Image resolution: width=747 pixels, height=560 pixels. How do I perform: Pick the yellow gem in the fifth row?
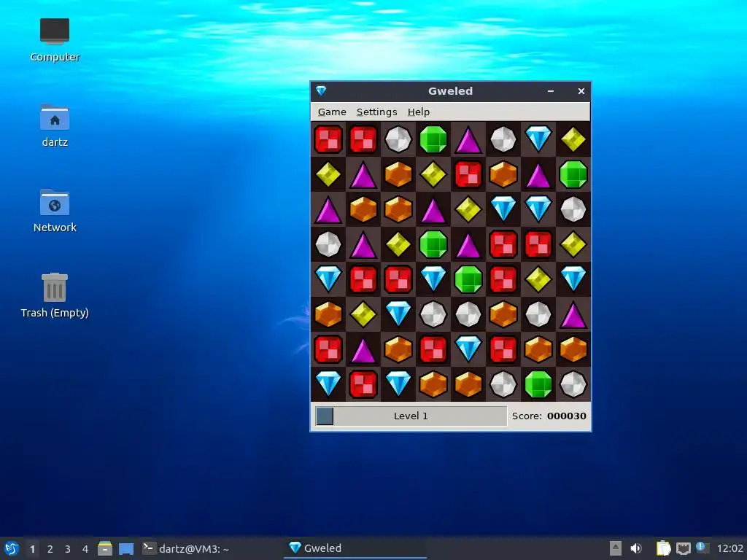(x=538, y=279)
